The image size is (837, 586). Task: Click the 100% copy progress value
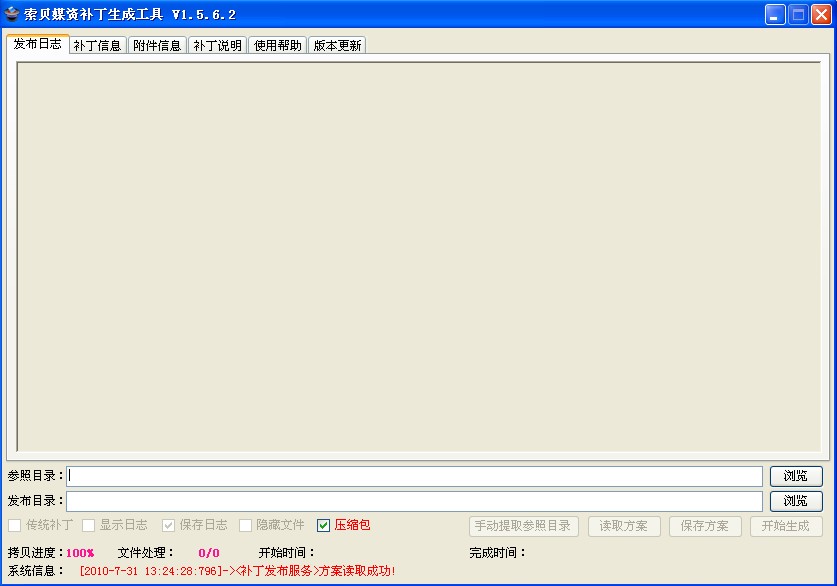(x=80, y=553)
